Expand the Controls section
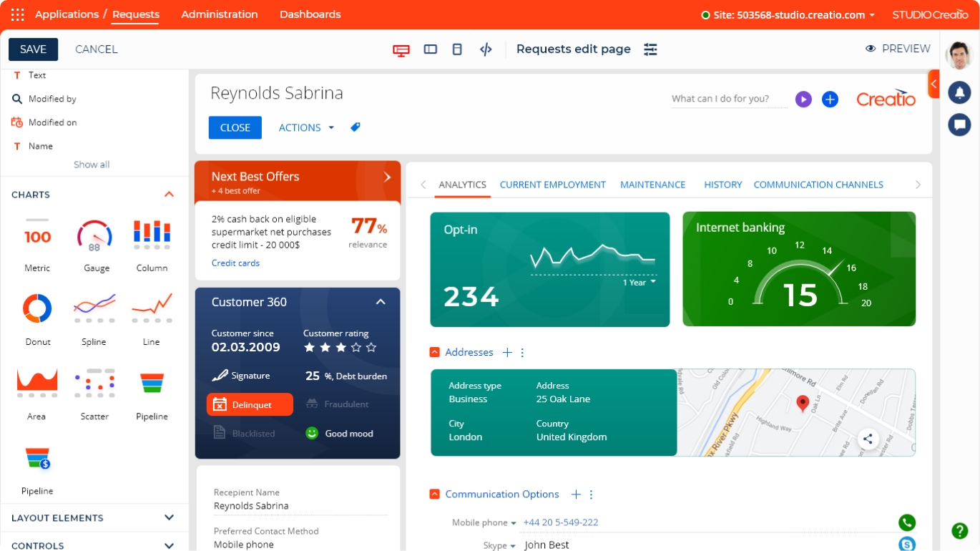The width and height of the screenshot is (980, 551). pyautogui.click(x=169, y=545)
